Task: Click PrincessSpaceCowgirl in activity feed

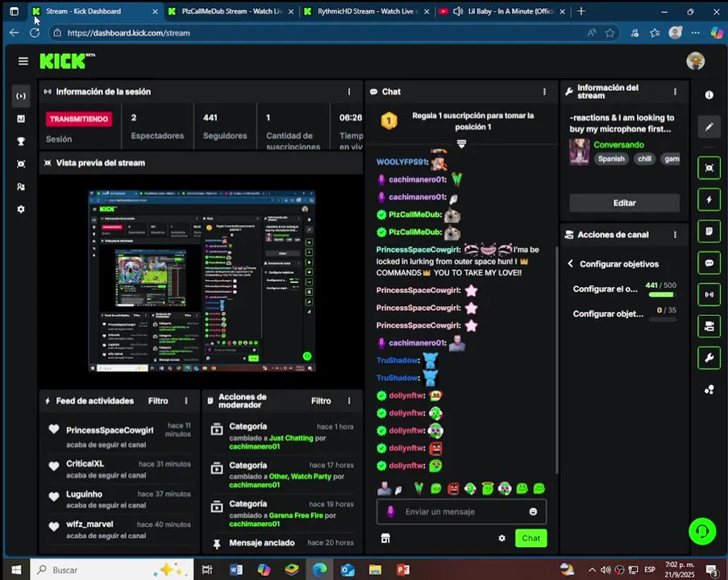Action: click(110, 430)
